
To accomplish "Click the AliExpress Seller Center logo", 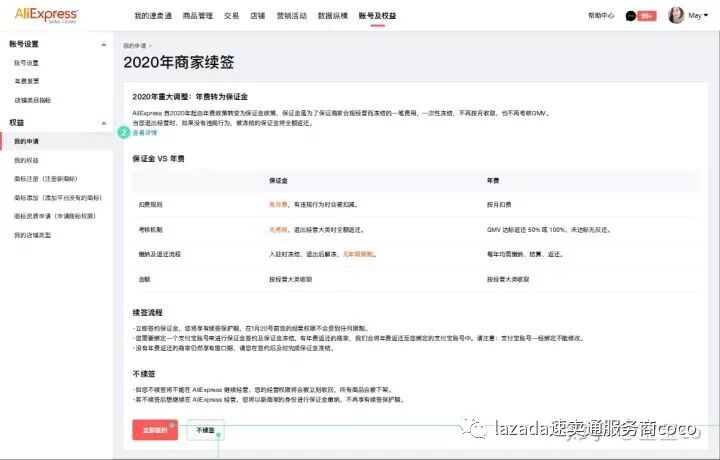I will tap(46, 15).
